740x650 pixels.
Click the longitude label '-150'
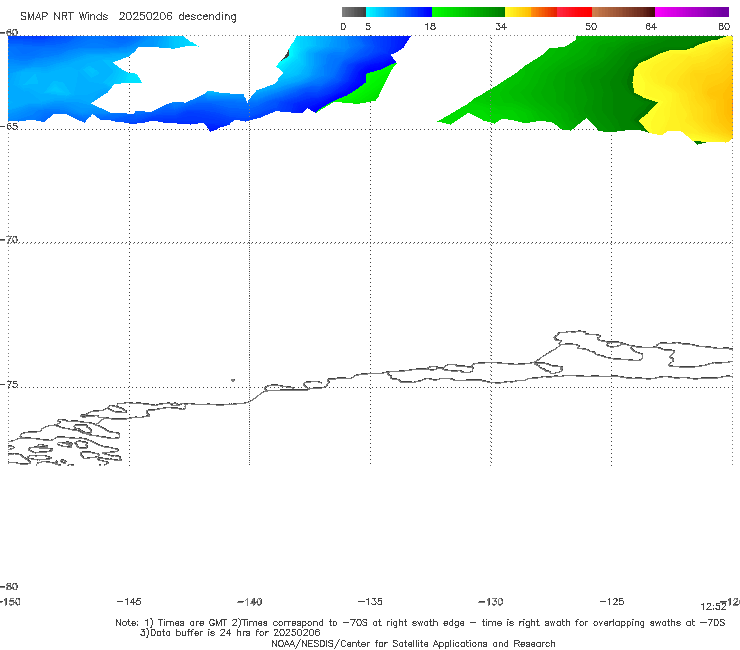[10, 601]
